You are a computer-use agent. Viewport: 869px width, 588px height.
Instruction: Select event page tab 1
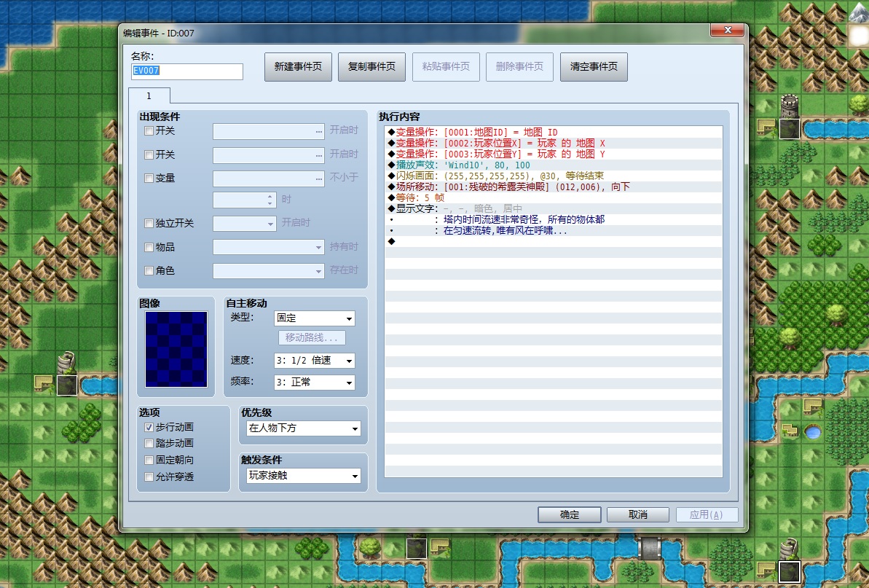[149, 96]
